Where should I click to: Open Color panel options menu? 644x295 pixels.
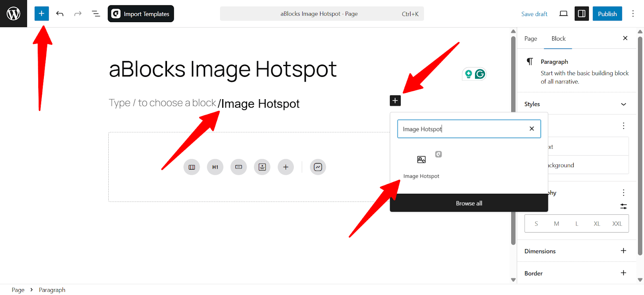pos(623,126)
